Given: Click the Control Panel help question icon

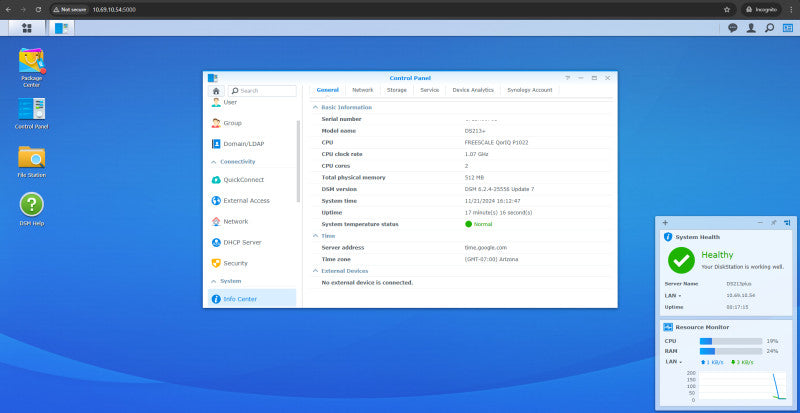Looking at the screenshot, I should click(x=568, y=78).
